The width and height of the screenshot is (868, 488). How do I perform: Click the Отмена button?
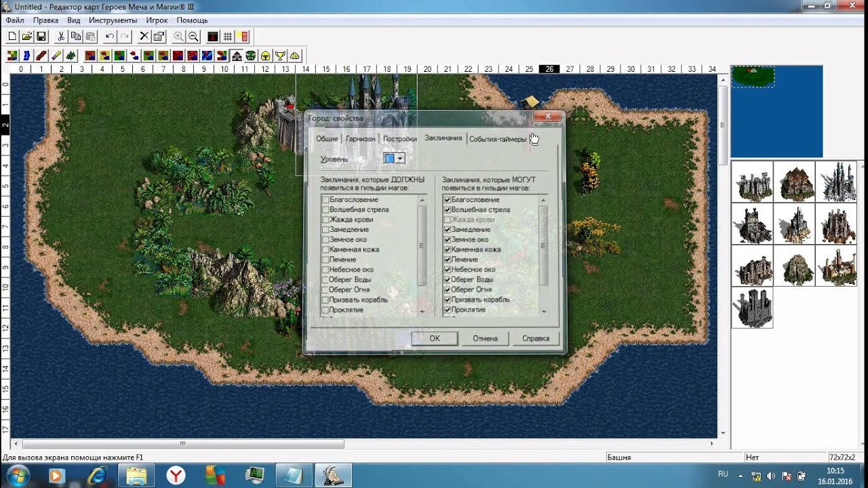point(485,338)
